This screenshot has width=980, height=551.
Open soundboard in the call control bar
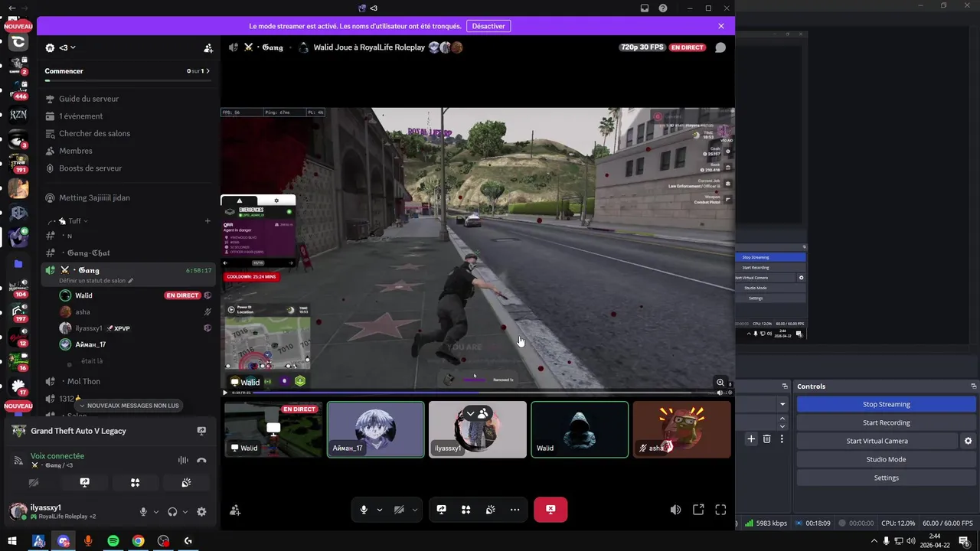tap(490, 510)
